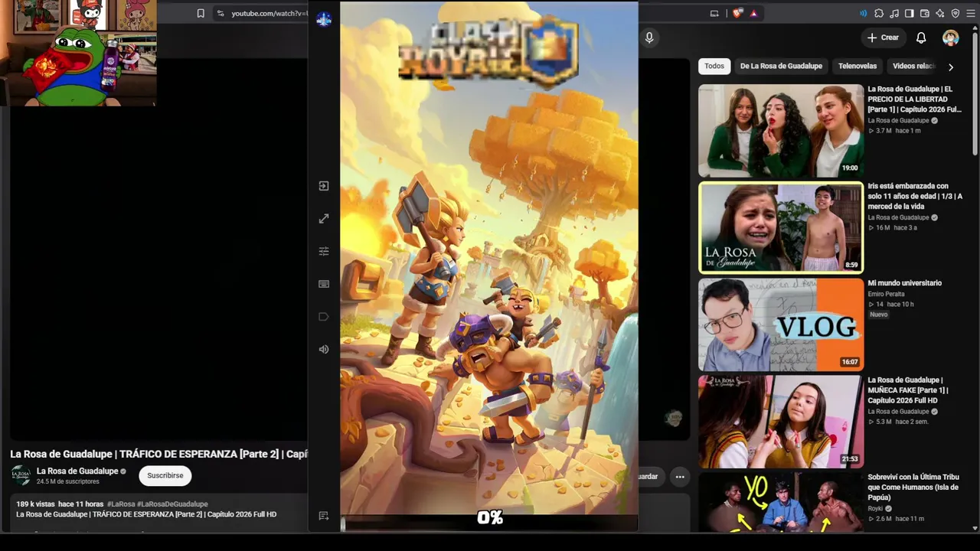980x551 pixels.
Task: Open Iris está embarazada video thumbnail
Action: (x=781, y=227)
